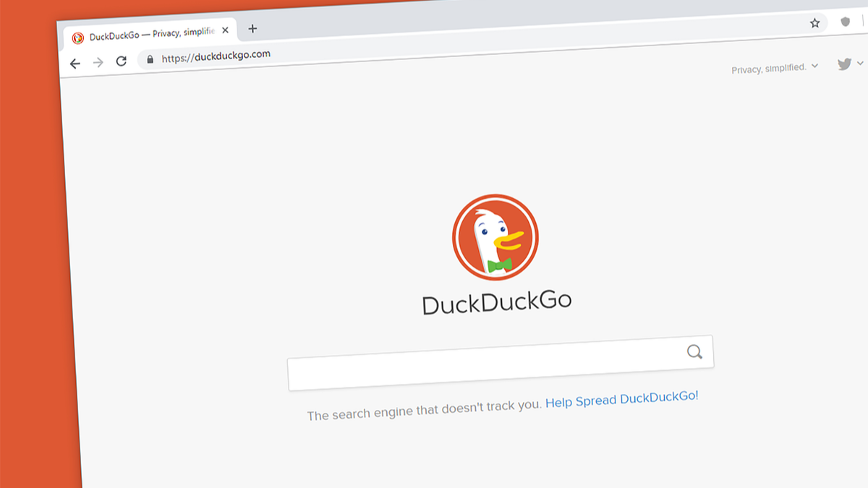The width and height of the screenshot is (868, 488).
Task: Bookmark this page with the star icon
Action: pos(815,23)
